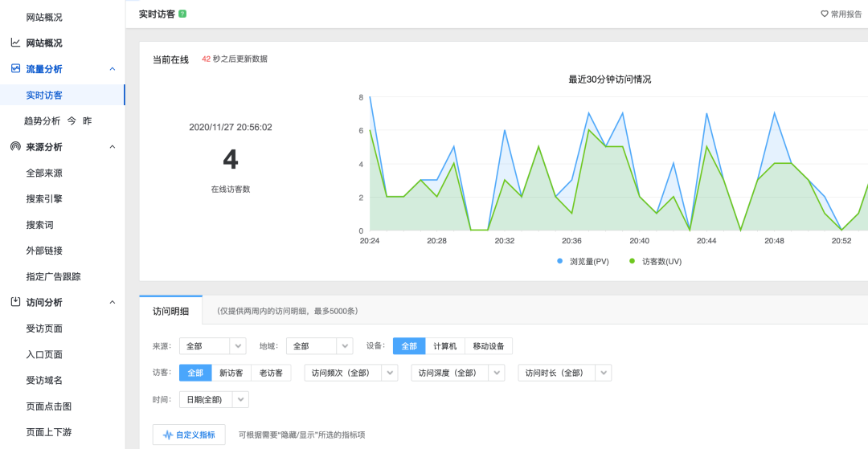Click the 访问分析 icon in sidebar

click(x=15, y=302)
